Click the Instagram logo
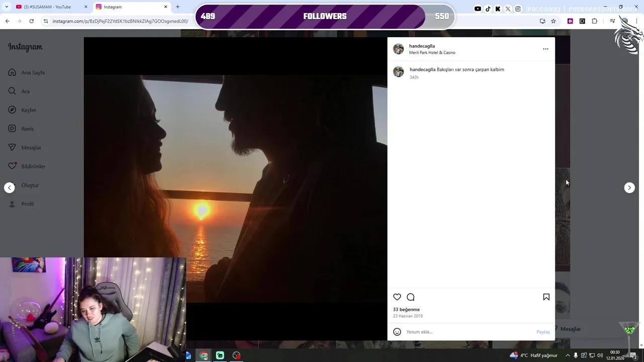Viewport: 644px width, 362px height. (x=25, y=47)
